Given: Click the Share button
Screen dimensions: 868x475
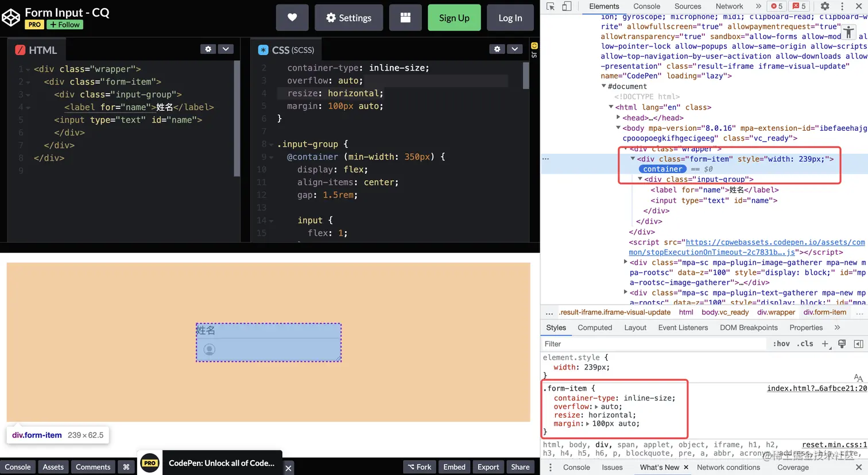Looking at the screenshot, I should 520,467.
